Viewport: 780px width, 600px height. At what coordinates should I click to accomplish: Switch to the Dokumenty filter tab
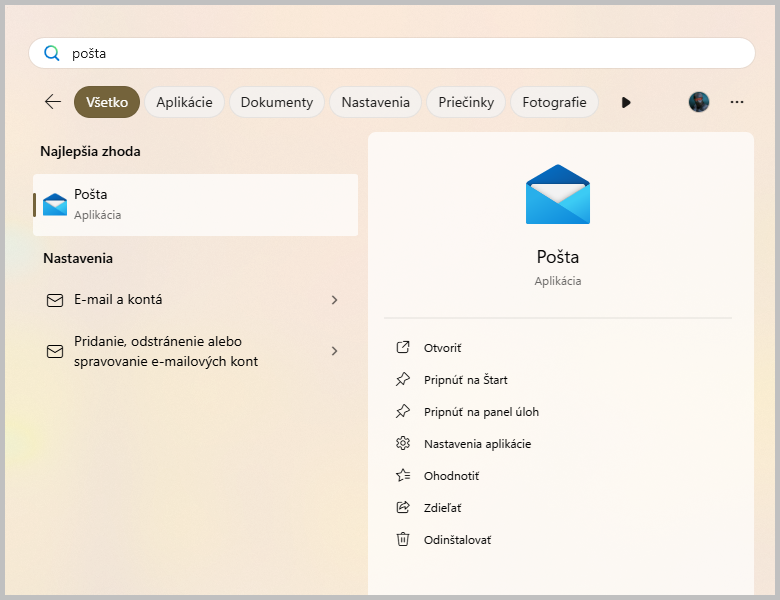click(277, 102)
